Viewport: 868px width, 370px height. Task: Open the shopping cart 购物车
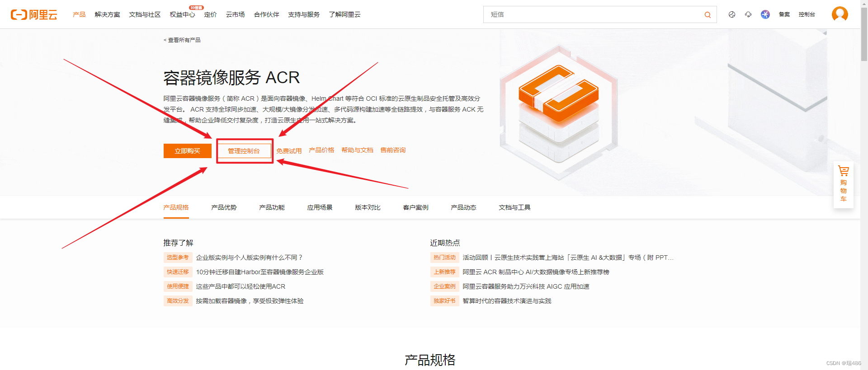pos(844,184)
